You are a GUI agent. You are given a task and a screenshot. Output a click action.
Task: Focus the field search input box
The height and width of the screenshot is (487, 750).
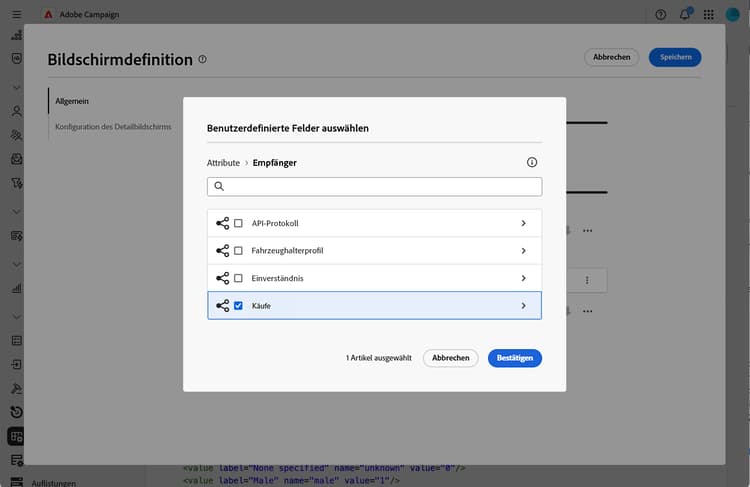point(380,187)
